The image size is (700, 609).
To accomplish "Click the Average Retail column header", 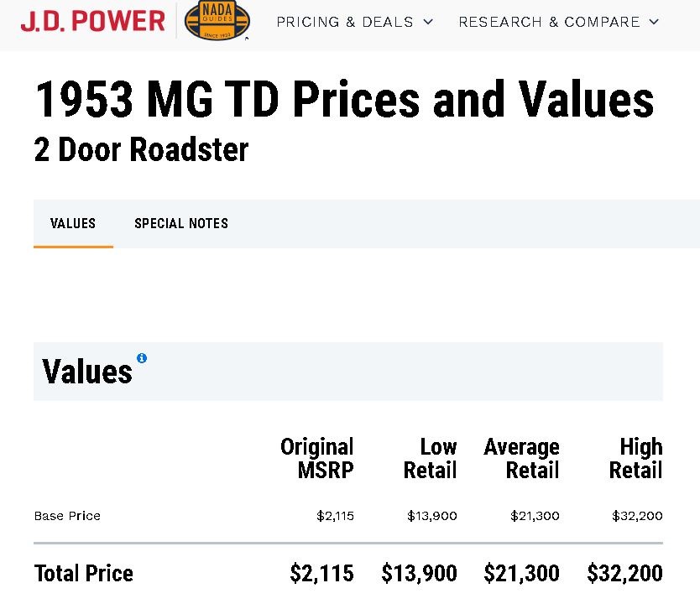I will coord(521,458).
